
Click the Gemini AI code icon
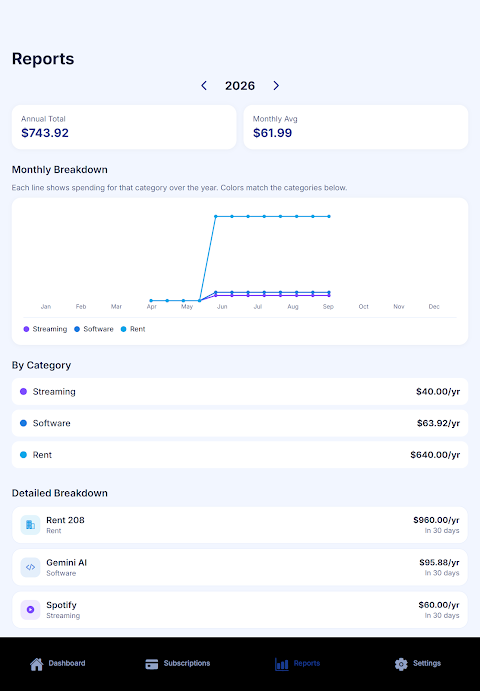click(x=30, y=567)
